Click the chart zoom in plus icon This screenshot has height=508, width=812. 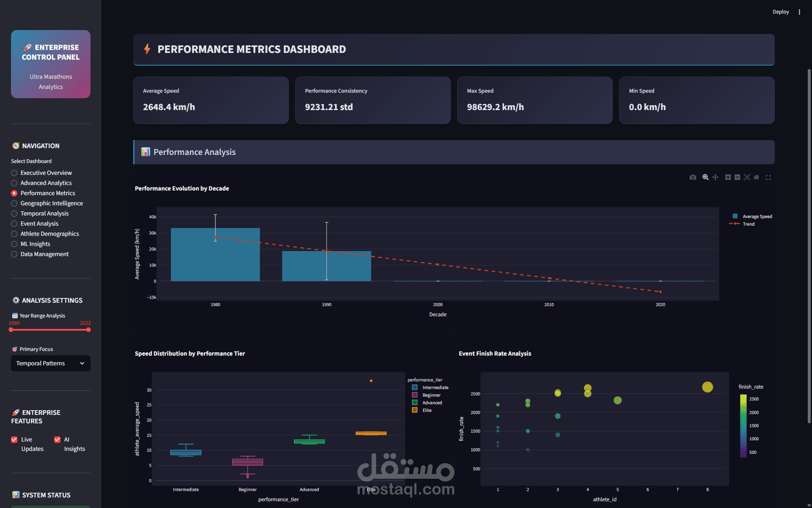728,177
